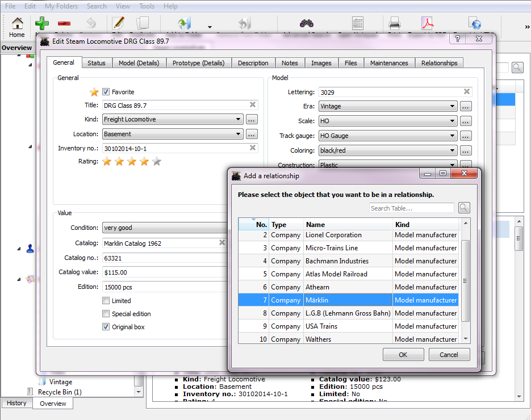531x420 pixels.
Task: Click the notepad list toolbar icon
Action: point(358,23)
